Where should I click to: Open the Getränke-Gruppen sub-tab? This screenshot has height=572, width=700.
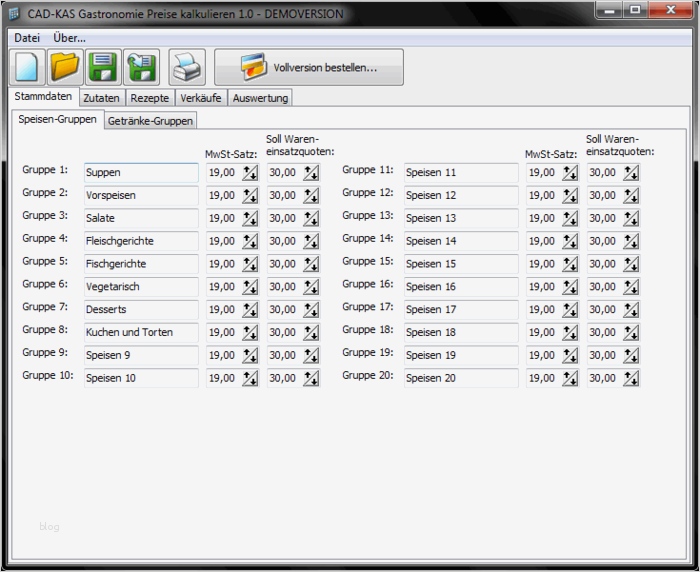tap(150, 121)
